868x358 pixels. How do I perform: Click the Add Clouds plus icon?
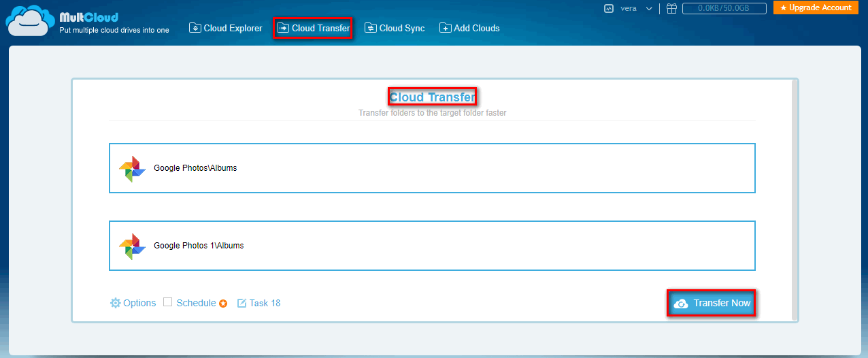click(x=445, y=28)
